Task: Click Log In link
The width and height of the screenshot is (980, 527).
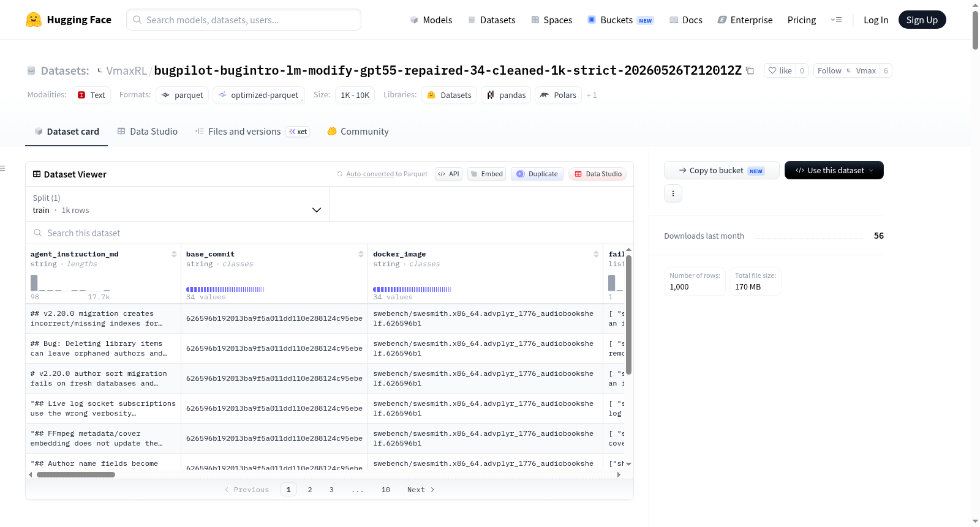Action: (876, 20)
